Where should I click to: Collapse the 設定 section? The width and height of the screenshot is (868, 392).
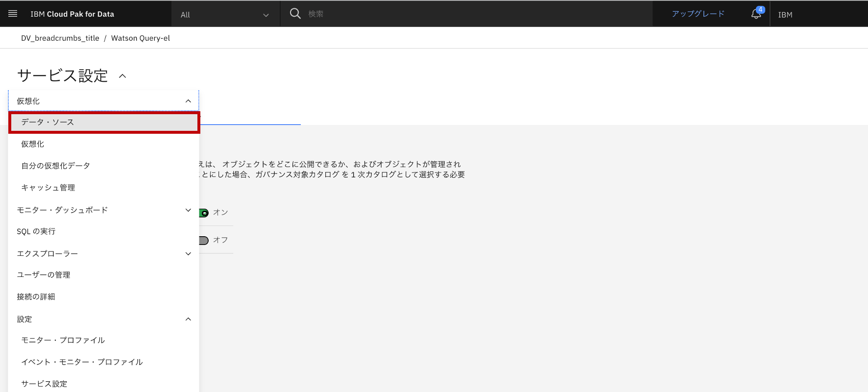click(103, 319)
